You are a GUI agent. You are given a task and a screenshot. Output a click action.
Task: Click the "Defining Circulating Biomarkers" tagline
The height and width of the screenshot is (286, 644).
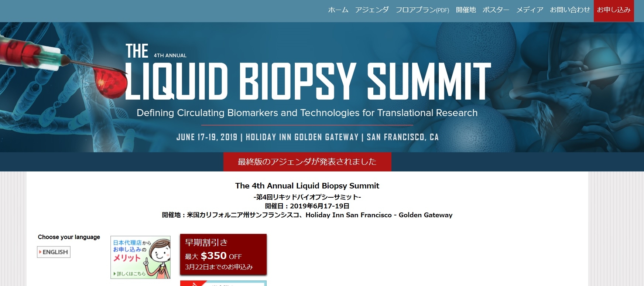point(307,113)
